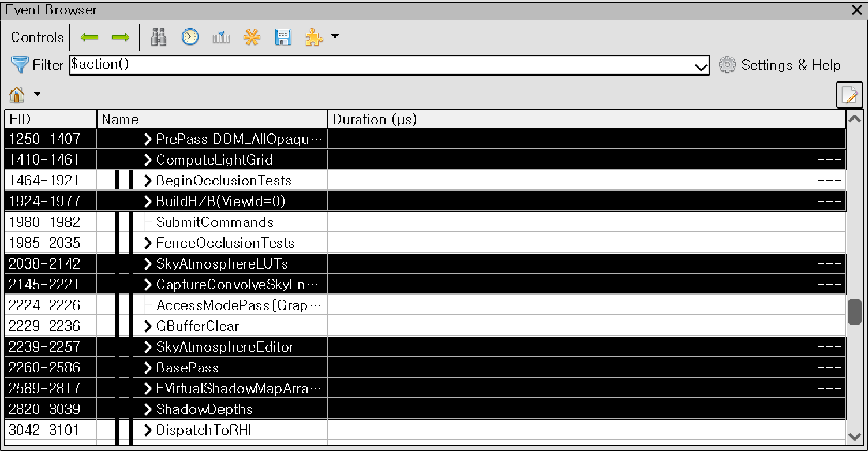Click BasePass row duration cell
Screen dimensions: 868x451
coord(586,368)
